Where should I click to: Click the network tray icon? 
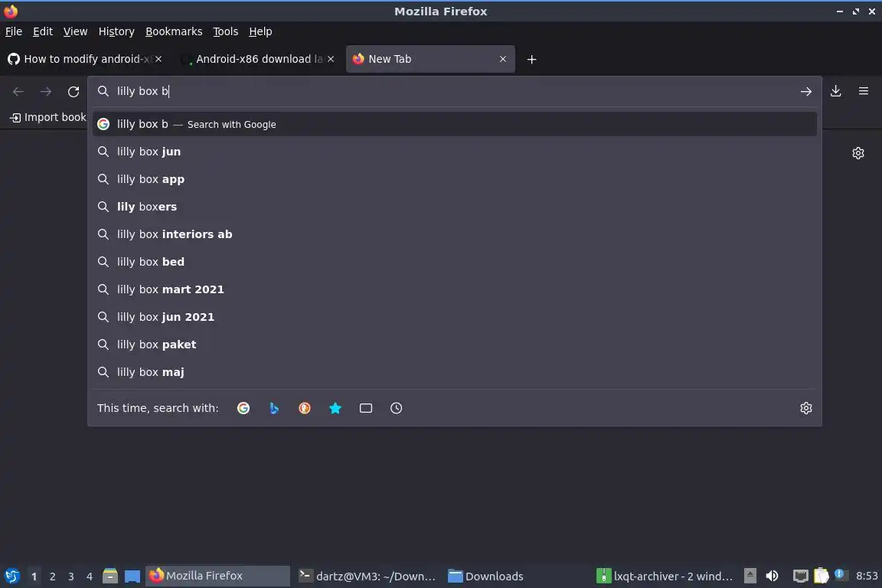coord(800,577)
